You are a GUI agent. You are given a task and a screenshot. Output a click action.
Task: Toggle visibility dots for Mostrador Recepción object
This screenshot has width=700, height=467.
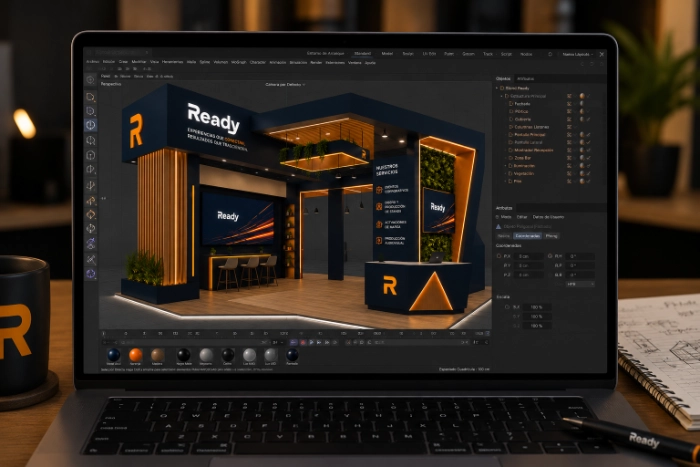coord(570,150)
